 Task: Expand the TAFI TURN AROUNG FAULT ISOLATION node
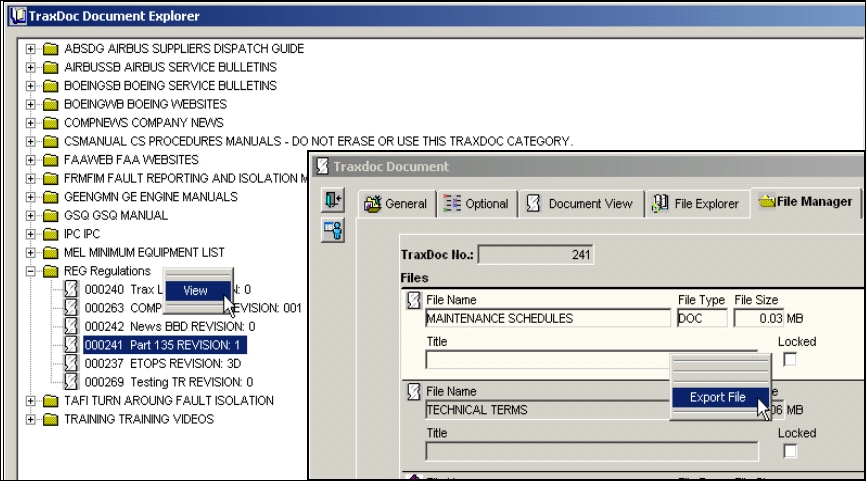coord(30,401)
